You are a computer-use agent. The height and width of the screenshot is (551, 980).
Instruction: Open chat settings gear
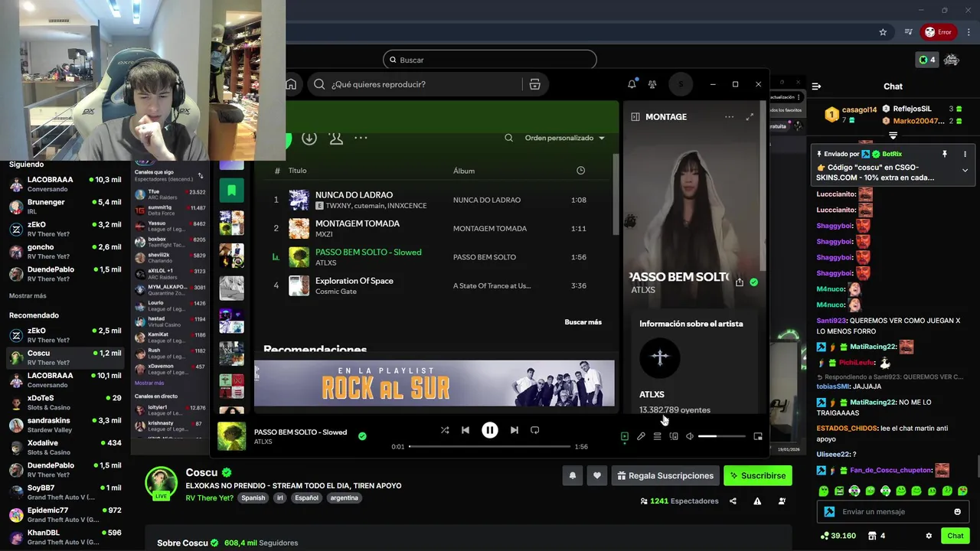pyautogui.click(x=929, y=536)
